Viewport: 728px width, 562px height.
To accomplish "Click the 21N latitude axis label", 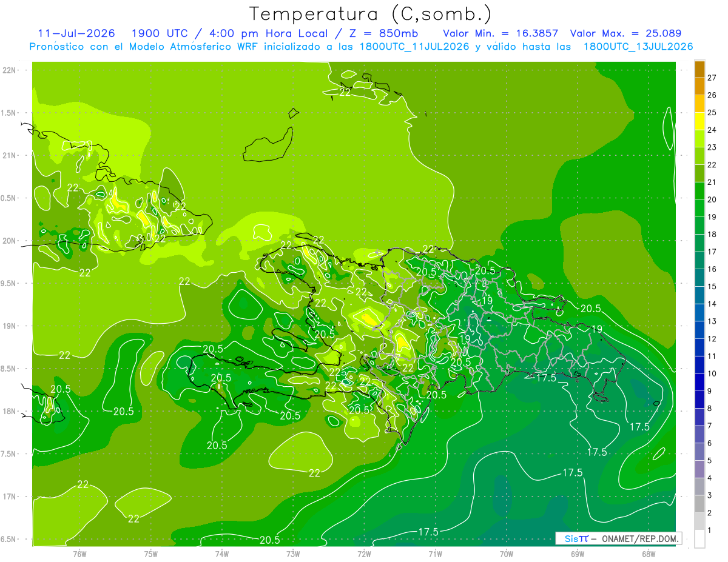I will (x=8, y=156).
